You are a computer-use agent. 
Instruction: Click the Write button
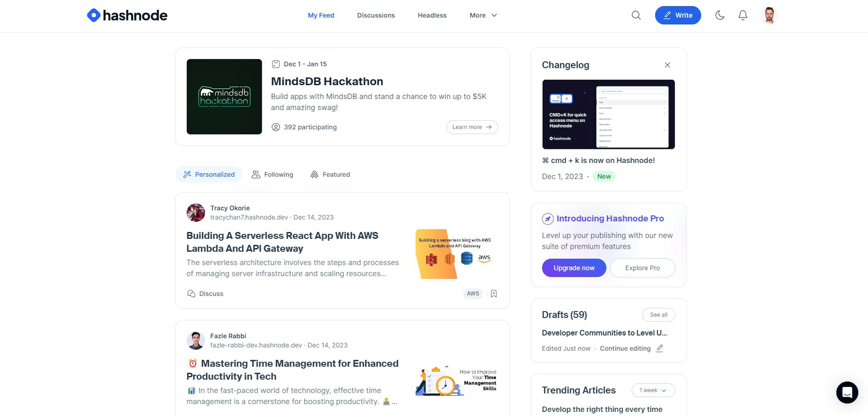678,15
